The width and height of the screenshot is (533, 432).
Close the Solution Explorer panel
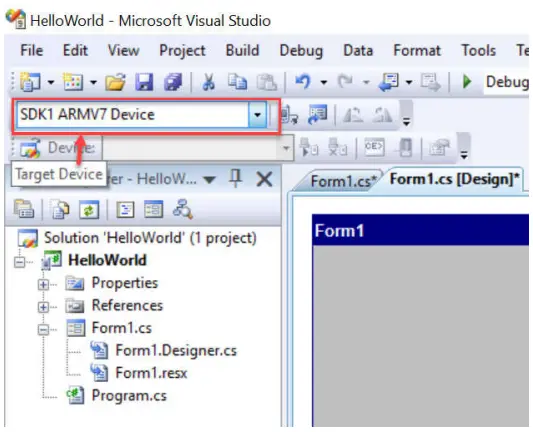[x=264, y=179]
